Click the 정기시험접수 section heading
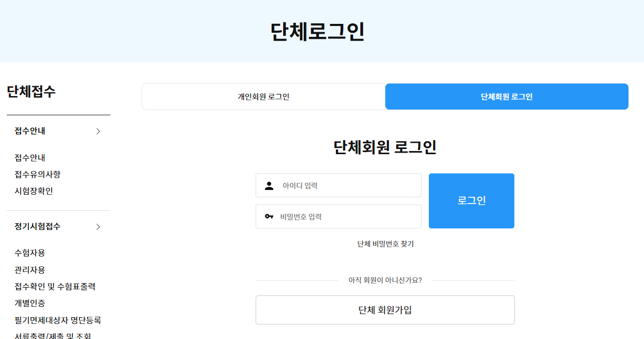Image resolution: width=644 pixels, height=339 pixels. tap(37, 226)
